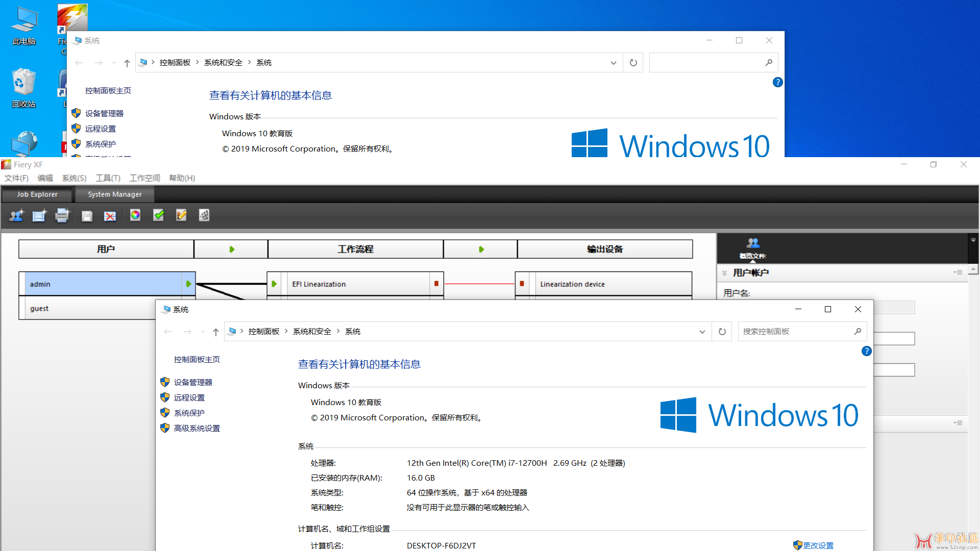Open the lower panel options menu on right
This screenshot has width=980, height=551.
pos(958,423)
